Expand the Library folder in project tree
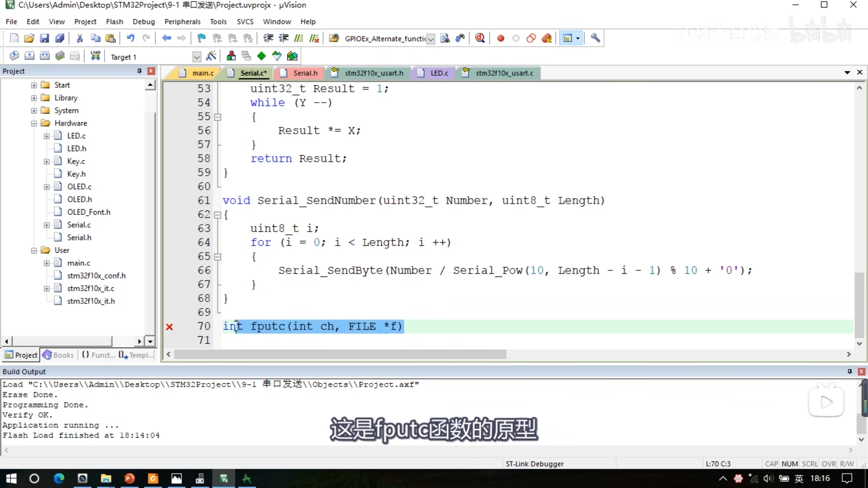This screenshot has width=868, height=488. click(34, 98)
